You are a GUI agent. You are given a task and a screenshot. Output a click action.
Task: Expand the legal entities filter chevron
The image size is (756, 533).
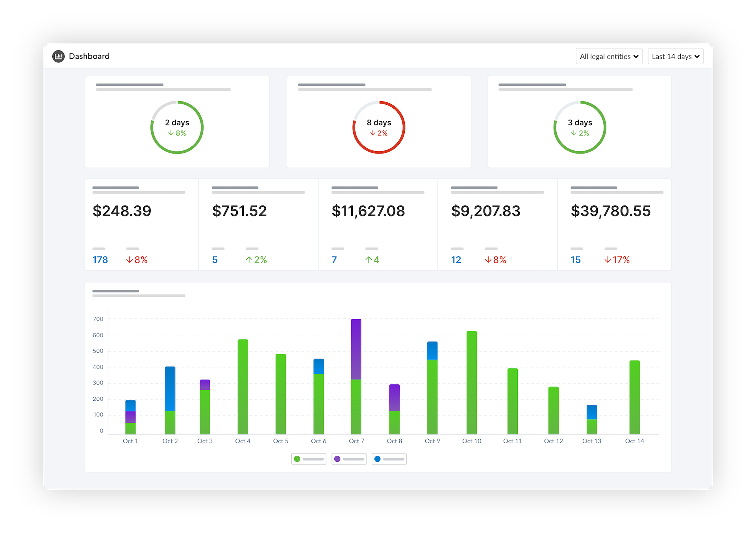636,56
